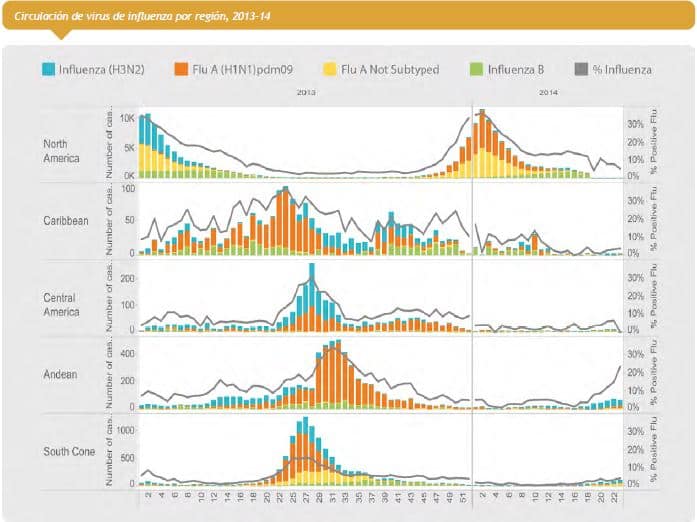The width and height of the screenshot is (697, 522).
Task: Select the South Cone row label
Action: 69,452
